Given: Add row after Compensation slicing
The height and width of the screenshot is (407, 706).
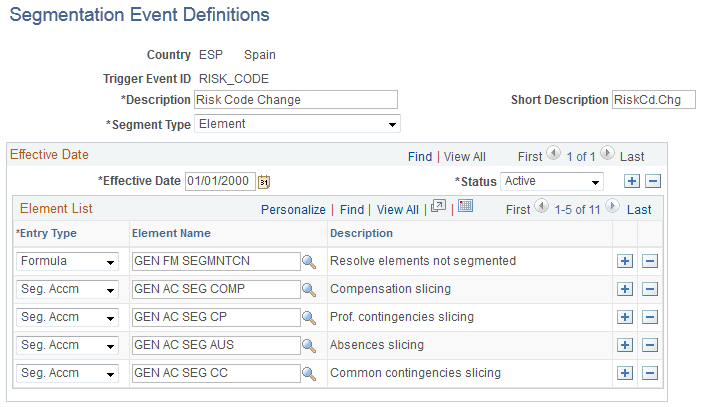Looking at the screenshot, I should pos(625,289).
